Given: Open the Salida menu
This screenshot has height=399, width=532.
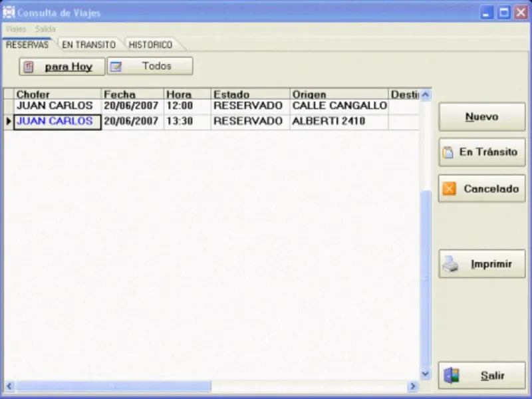Looking at the screenshot, I should coord(45,29).
